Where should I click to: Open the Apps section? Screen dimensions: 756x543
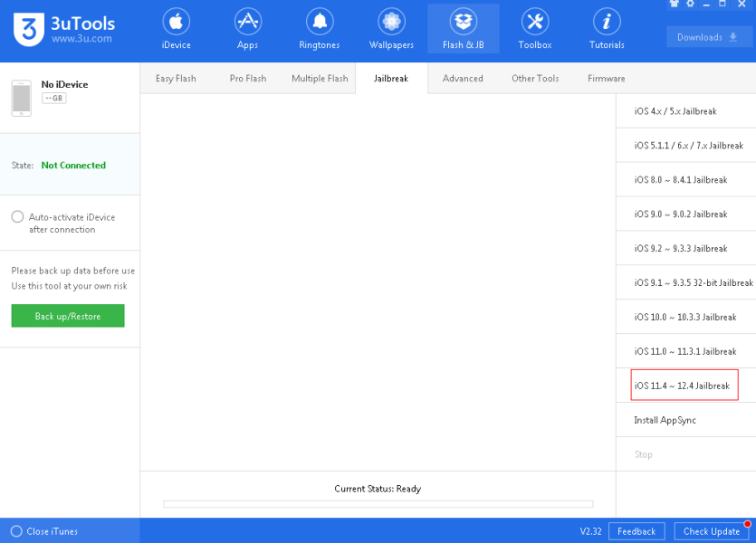pos(247,29)
